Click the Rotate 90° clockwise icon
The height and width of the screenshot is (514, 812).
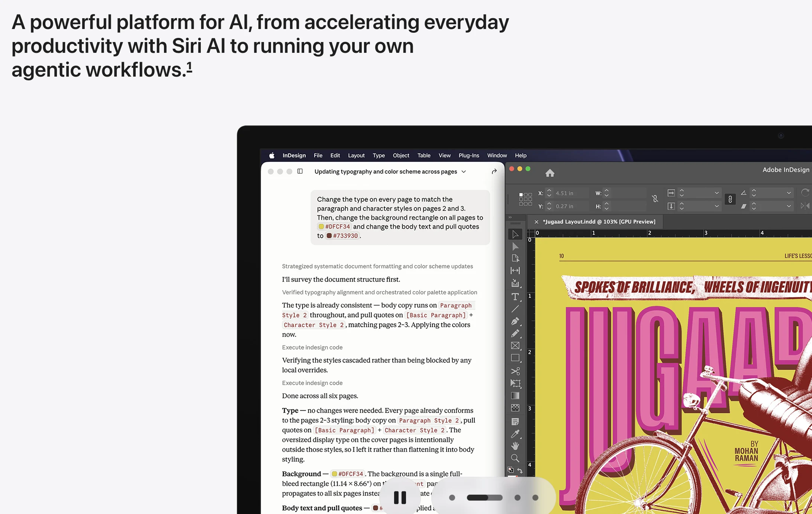[x=805, y=193]
